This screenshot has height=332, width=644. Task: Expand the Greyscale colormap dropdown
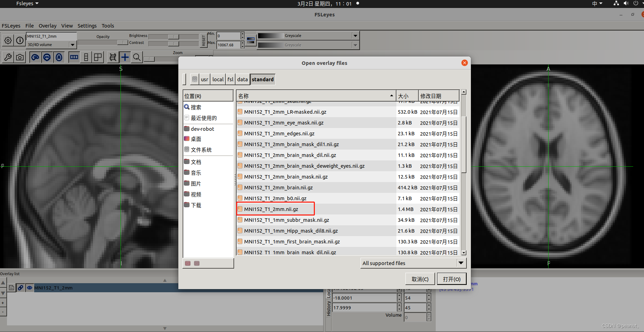pyautogui.click(x=355, y=35)
